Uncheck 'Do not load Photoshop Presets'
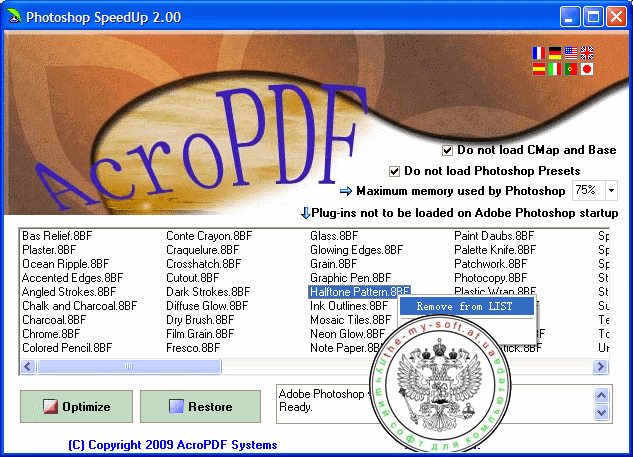This screenshot has width=633, height=457. pyautogui.click(x=395, y=171)
